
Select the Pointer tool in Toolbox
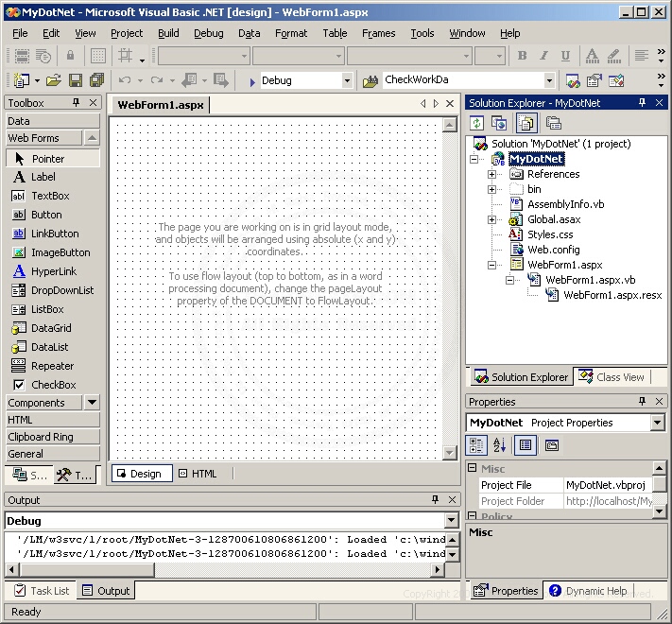[x=53, y=159]
